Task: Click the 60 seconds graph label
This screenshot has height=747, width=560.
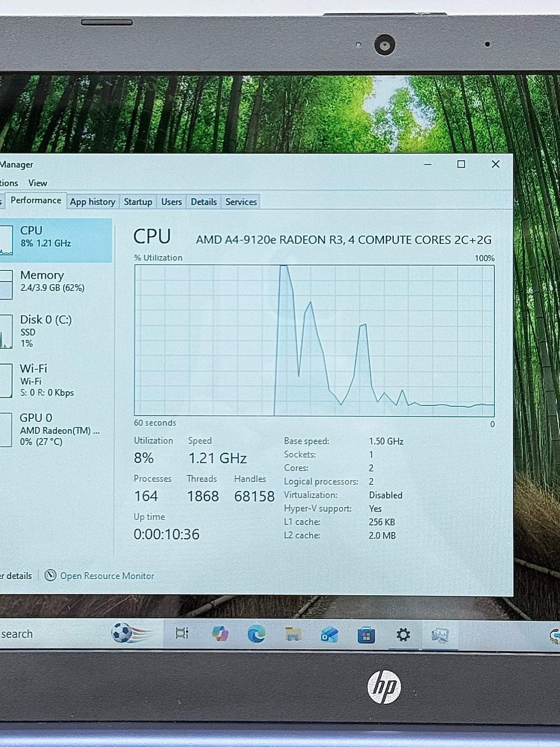Action: (155, 423)
